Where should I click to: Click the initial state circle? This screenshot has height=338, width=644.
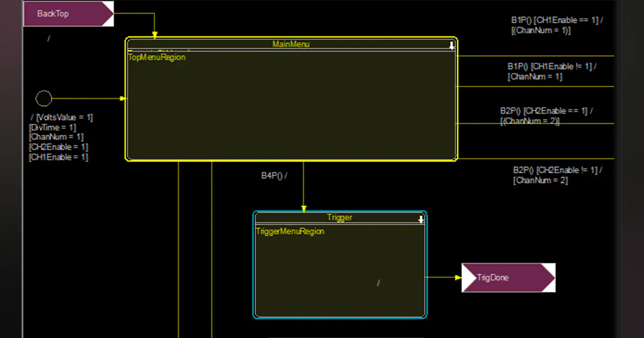(x=43, y=98)
